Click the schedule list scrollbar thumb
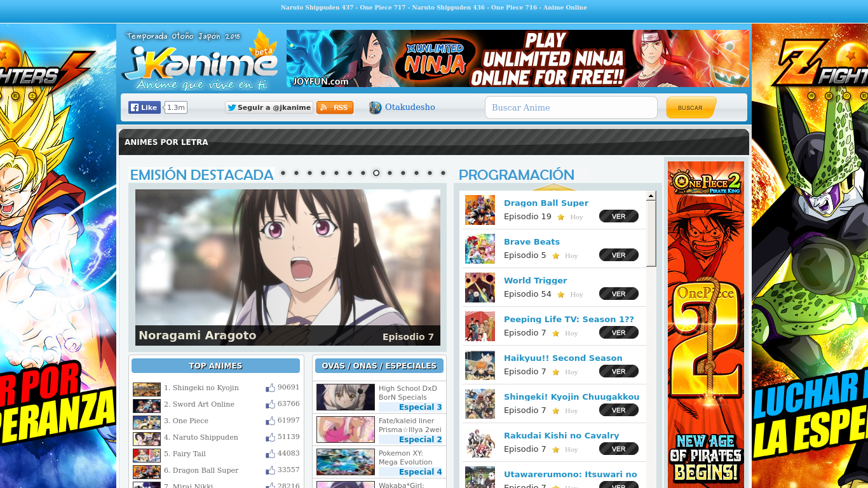The height and width of the screenshot is (488, 868). (x=651, y=234)
